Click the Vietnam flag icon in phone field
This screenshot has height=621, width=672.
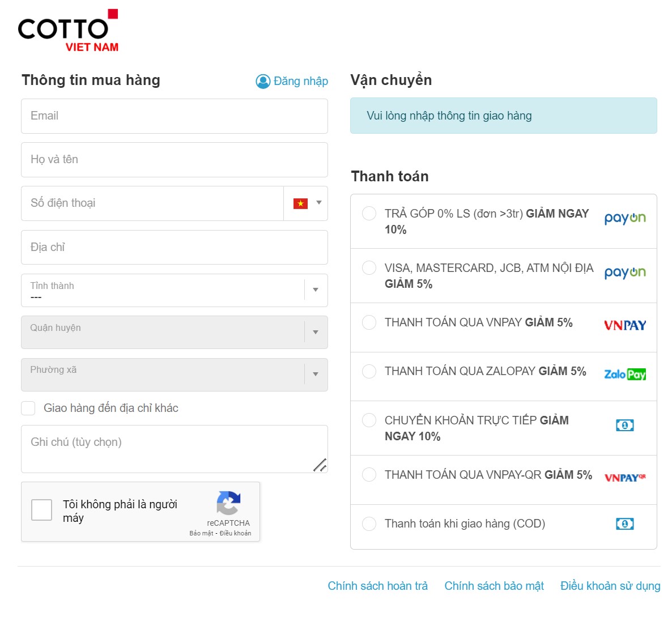pos(300,203)
